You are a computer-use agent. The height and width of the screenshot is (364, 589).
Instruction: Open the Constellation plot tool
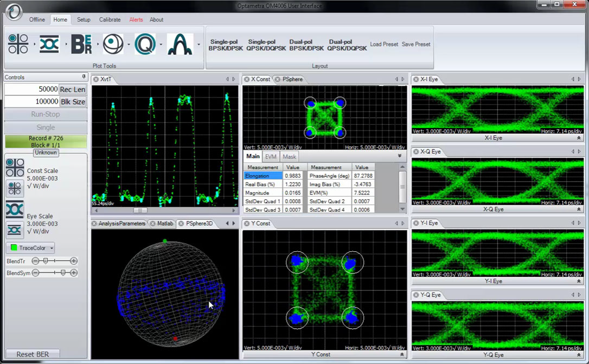tap(18, 44)
